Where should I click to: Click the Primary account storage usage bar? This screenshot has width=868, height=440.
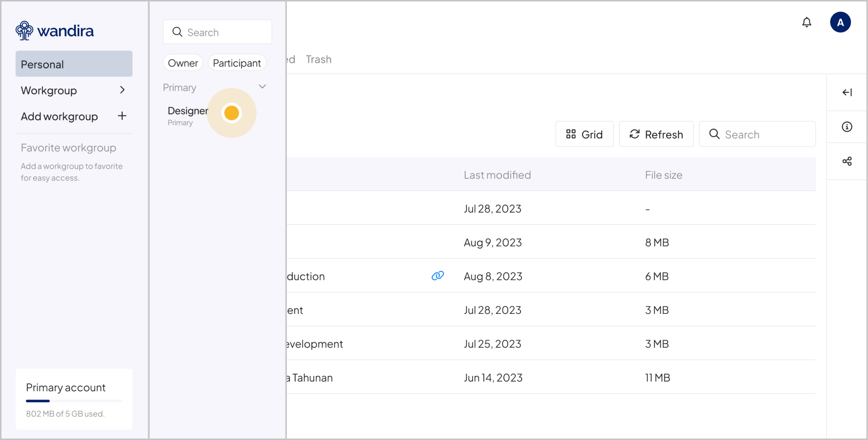74,401
